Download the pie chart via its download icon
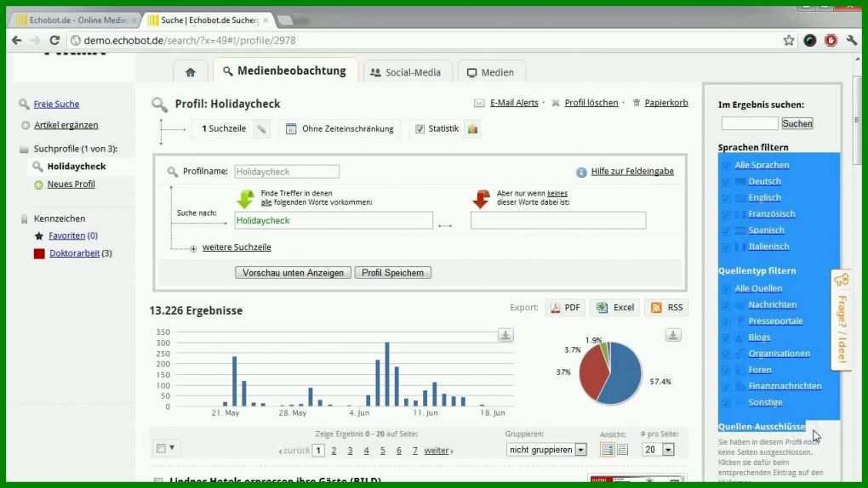This screenshot has width=868, height=488. pyautogui.click(x=673, y=335)
